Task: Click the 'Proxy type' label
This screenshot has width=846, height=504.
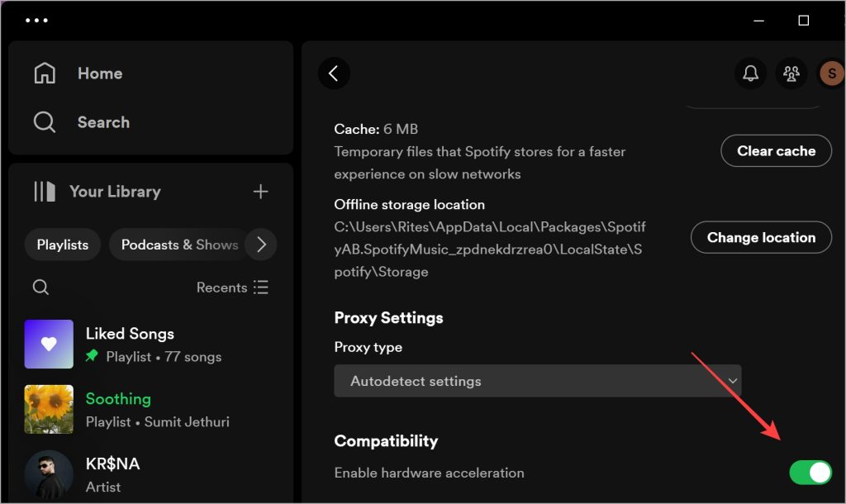Action: 368,347
